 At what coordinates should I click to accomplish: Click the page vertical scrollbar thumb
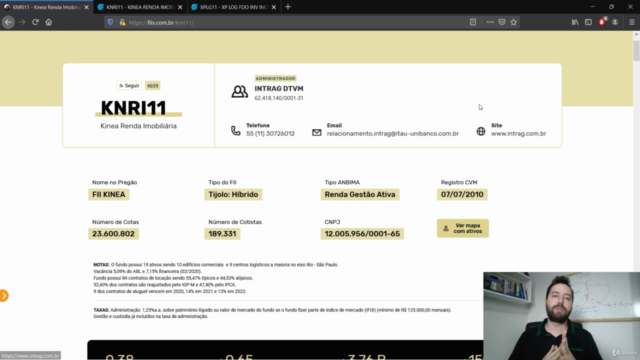coord(636,51)
